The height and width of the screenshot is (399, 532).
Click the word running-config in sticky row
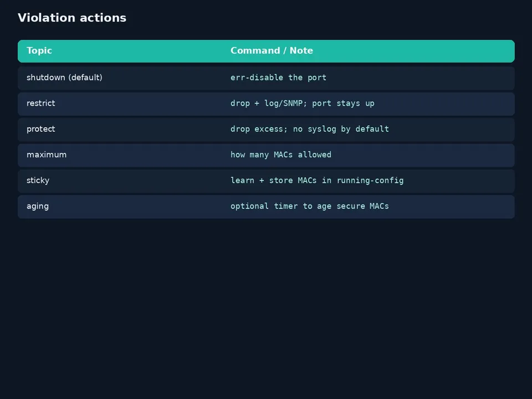coord(370,181)
